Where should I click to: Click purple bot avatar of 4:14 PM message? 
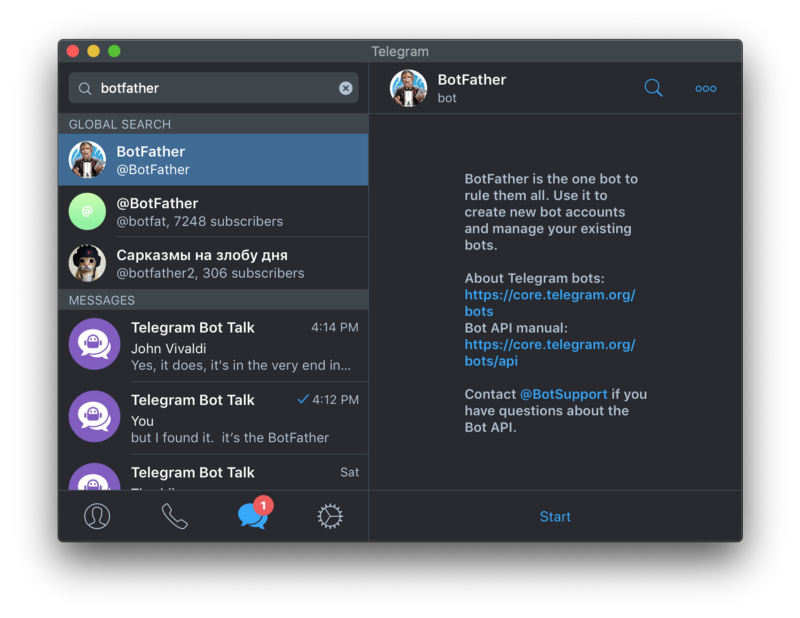[x=94, y=344]
